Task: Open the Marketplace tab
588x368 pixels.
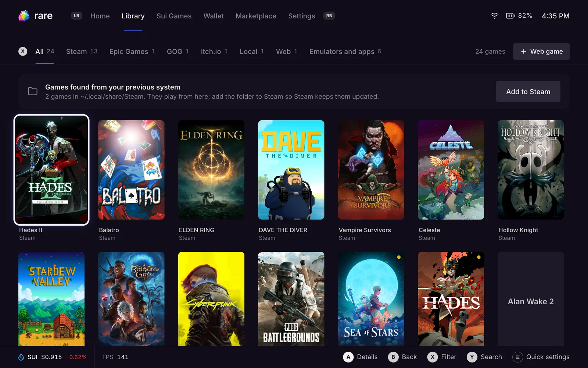Action: (256, 16)
